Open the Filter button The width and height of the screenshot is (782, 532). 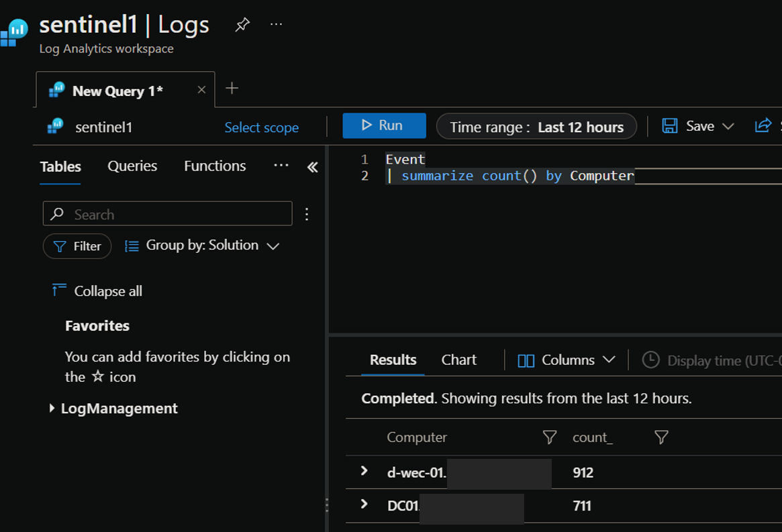pyautogui.click(x=77, y=246)
